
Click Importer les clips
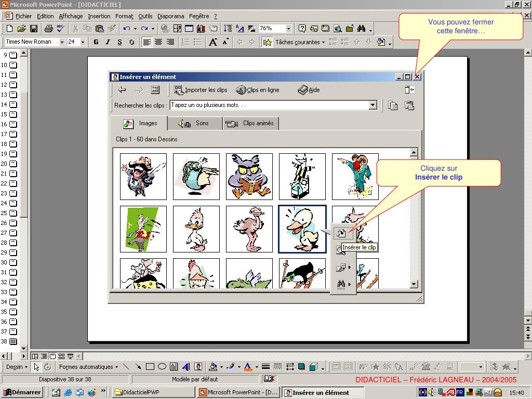coord(201,90)
